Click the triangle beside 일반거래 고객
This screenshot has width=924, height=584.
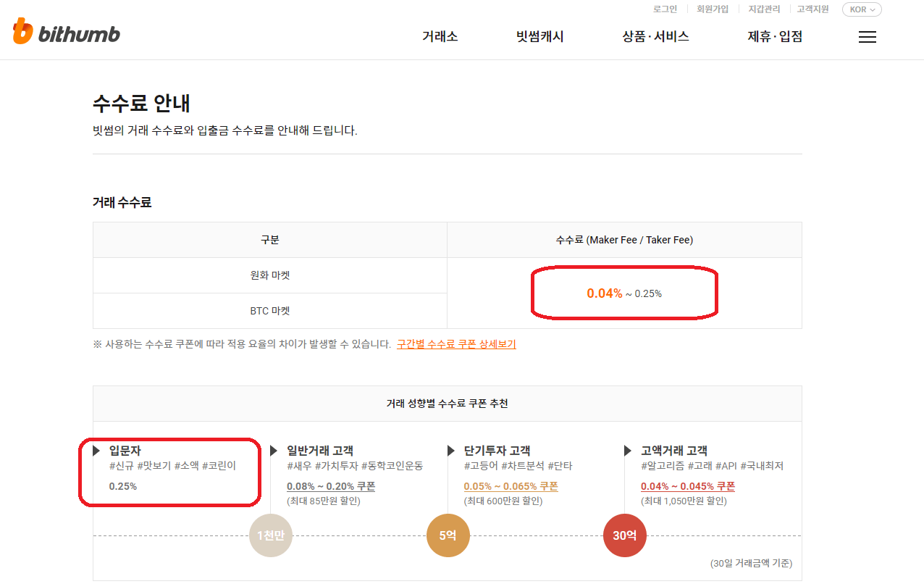[274, 451]
